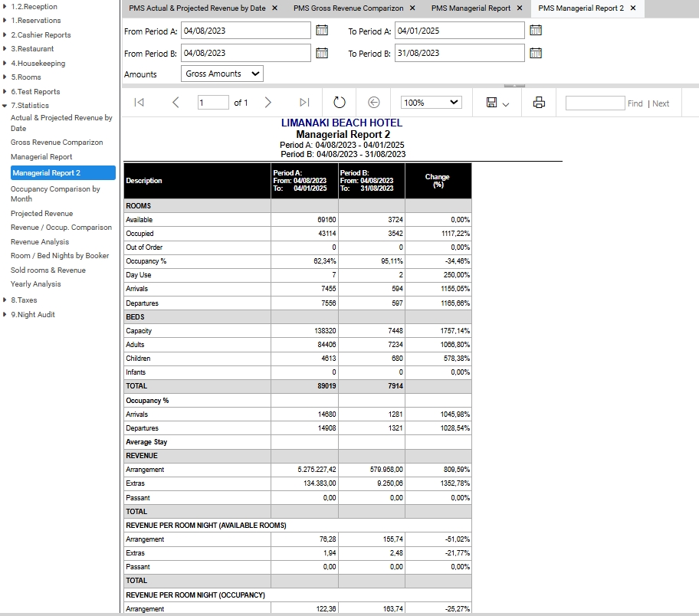Collapse 7.Statistics tree node
This screenshot has width=699, height=616.
tap(5, 106)
